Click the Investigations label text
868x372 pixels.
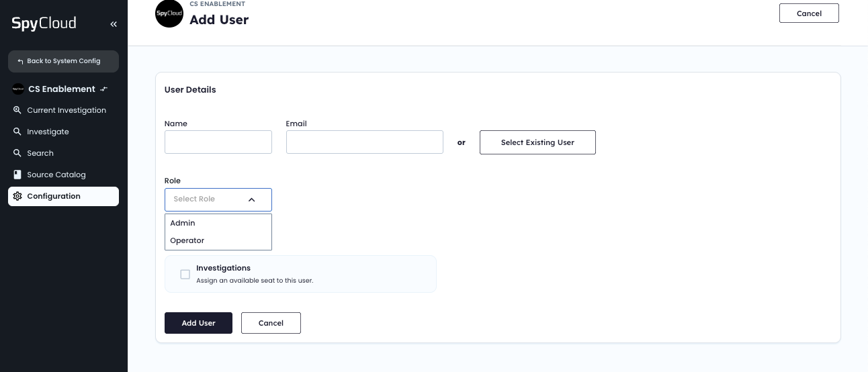[x=223, y=268]
